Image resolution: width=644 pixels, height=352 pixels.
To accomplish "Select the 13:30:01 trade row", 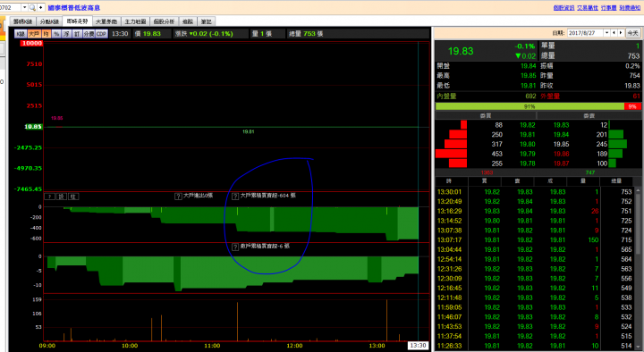I will [x=535, y=191].
